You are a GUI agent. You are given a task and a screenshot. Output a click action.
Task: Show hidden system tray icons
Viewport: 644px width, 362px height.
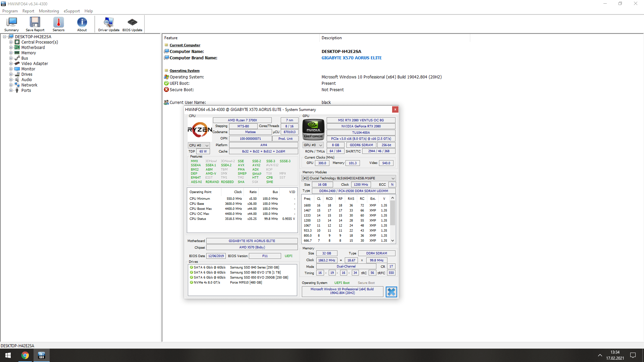pyautogui.click(x=600, y=355)
